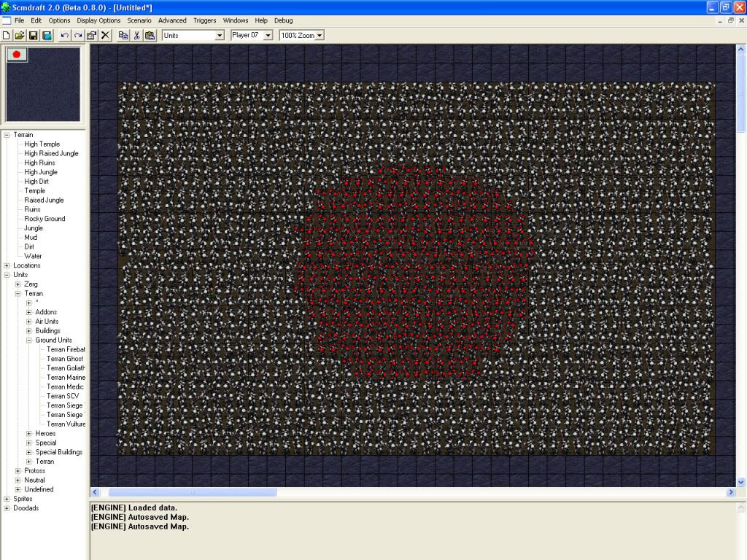
Task: Click the Open map folder icon
Action: click(20, 35)
